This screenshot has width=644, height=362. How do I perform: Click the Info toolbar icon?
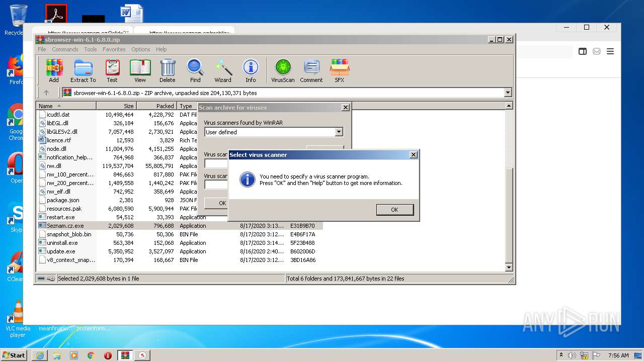(251, 71)
